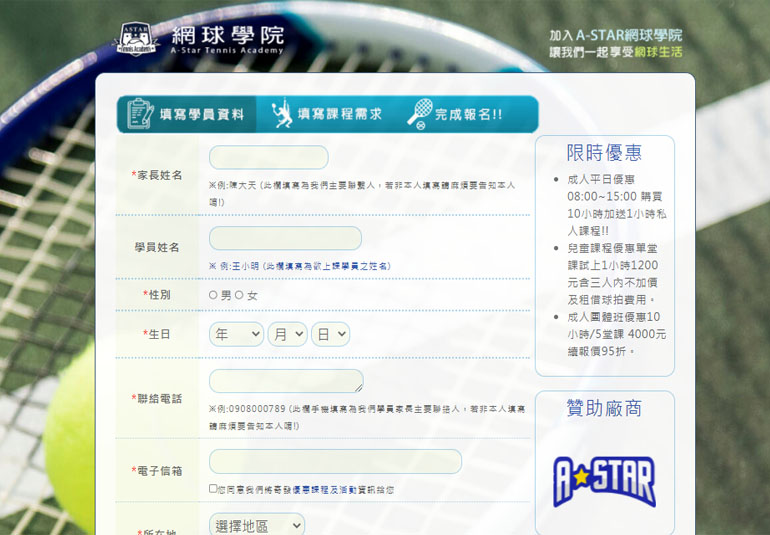Click the 贊助廠商 heading

click(x=604, y=408)
